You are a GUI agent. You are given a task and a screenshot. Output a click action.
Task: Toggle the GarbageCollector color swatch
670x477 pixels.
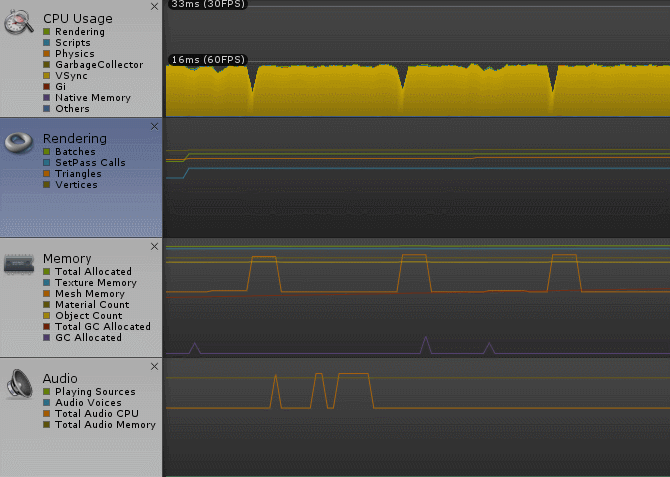(47, 65)
